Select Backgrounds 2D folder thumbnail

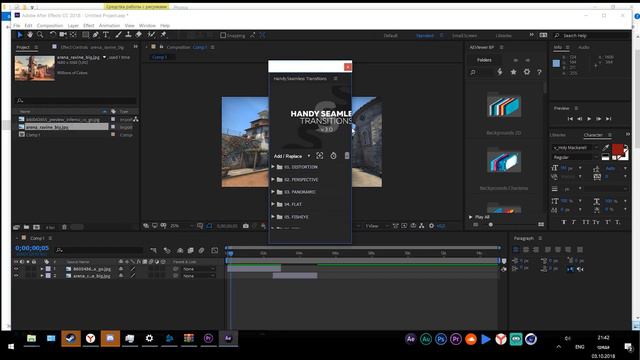click(504, 105)
